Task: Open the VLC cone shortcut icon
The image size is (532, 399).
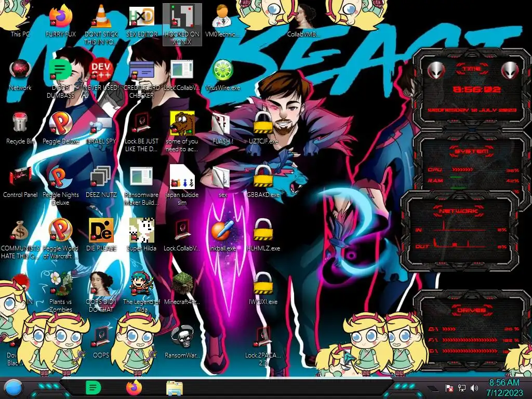Action: pos(101,24)
